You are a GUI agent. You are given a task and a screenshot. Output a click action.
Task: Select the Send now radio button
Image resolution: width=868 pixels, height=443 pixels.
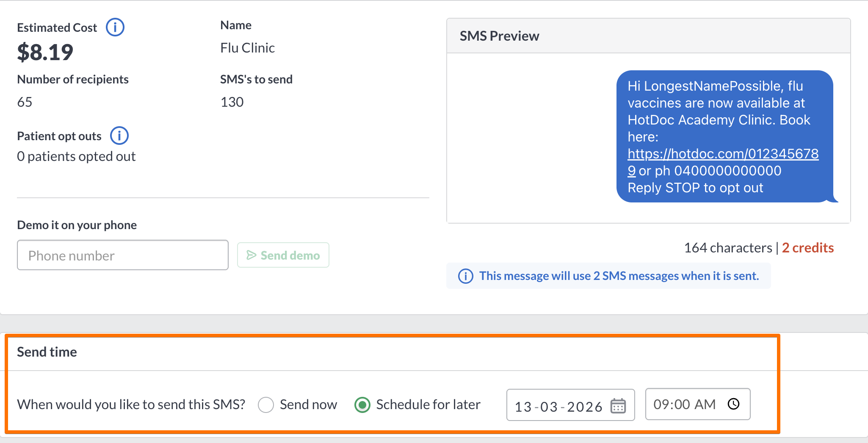pyautogui.click(x=266, y=405)
